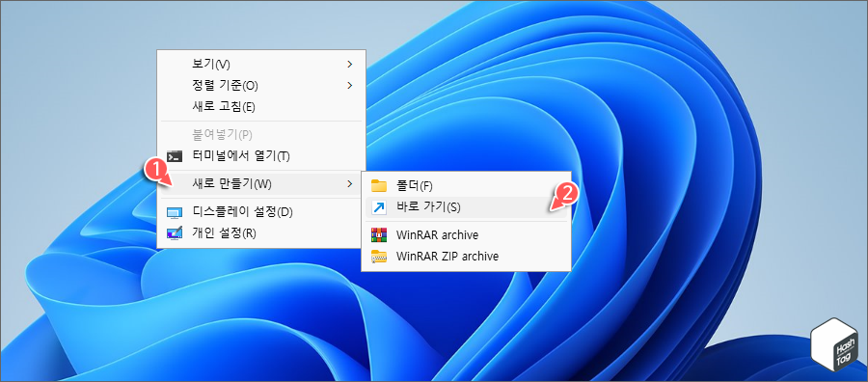Viewport: 868px width, 382px height.
Task: Create a new WinRAR ZIP archive
Action: click(x=466, y=257)
